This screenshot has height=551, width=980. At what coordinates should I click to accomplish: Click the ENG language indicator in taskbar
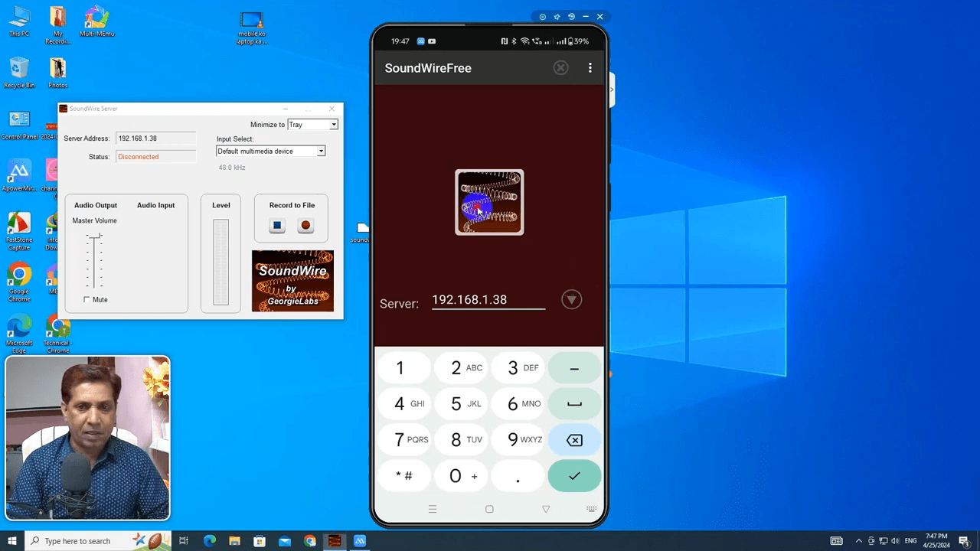(x=910, y=541)
